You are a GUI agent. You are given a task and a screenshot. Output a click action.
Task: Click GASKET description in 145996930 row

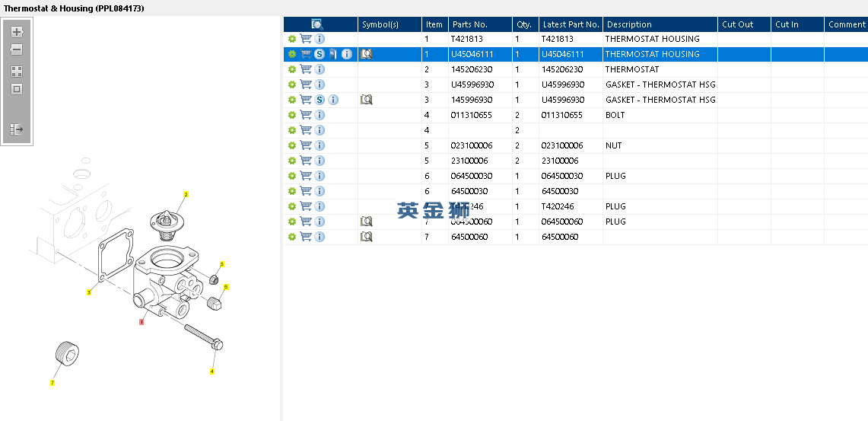[660, 100]
